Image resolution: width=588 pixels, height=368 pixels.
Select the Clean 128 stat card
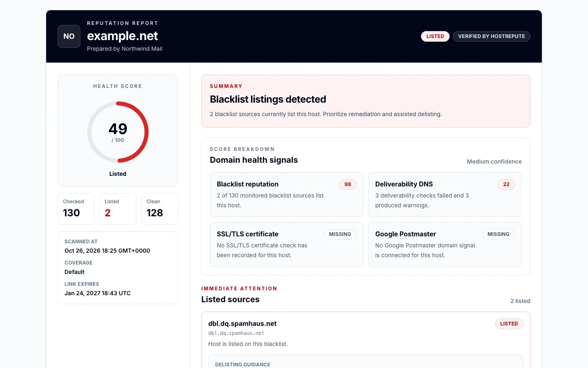click(x=160, y=209)
